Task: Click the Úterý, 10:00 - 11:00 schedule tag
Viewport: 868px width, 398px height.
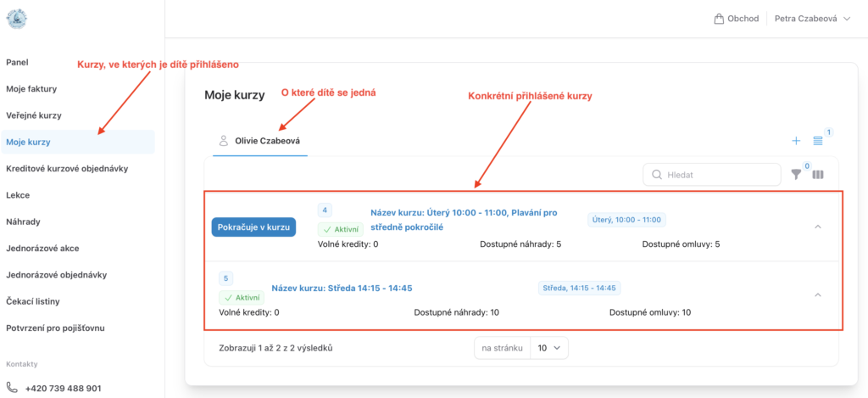Action: coord(626,220)
